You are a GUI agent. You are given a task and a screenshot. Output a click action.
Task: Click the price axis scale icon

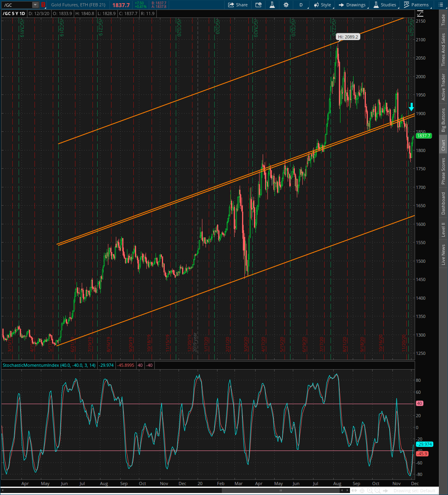pyautogui.click(x=420, y=13)
